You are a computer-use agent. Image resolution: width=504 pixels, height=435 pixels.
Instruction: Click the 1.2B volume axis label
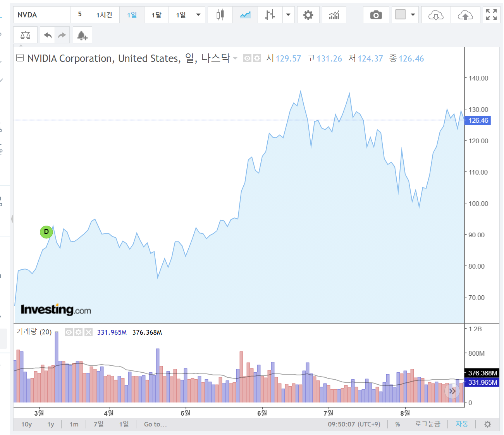tap(475, 329)
